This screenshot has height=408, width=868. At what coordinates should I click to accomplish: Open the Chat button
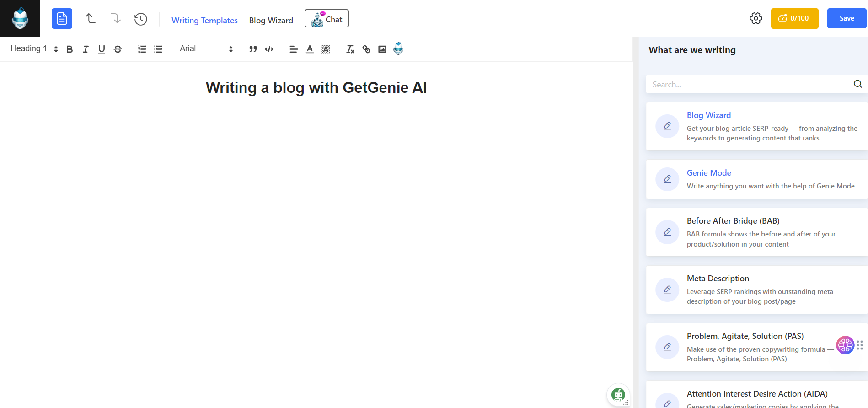pos(327,19)
